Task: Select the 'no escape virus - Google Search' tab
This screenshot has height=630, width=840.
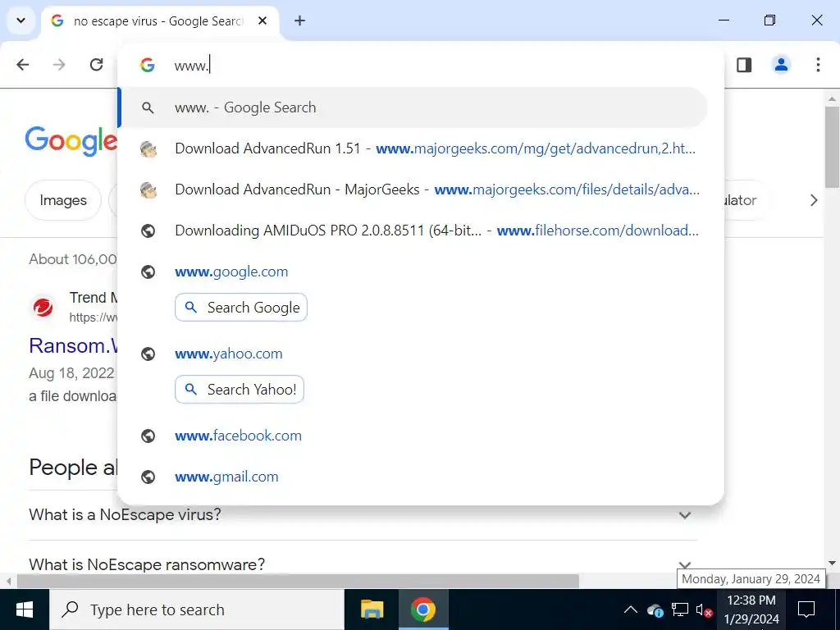Action: (158, 21)
